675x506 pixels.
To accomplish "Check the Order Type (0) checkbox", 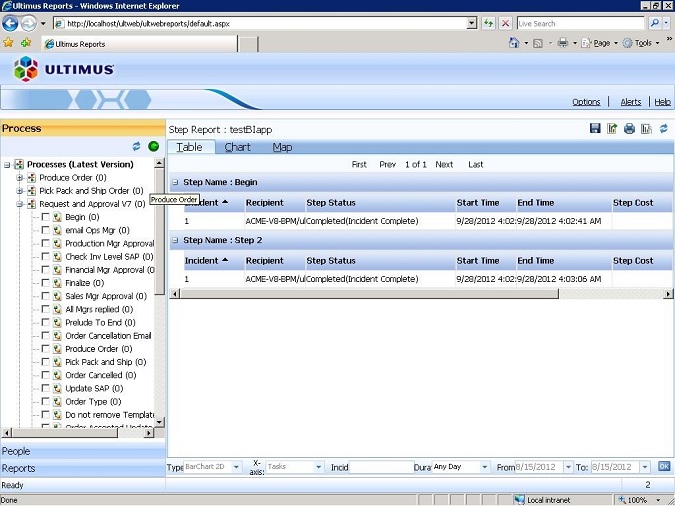I will coord(45,402).
